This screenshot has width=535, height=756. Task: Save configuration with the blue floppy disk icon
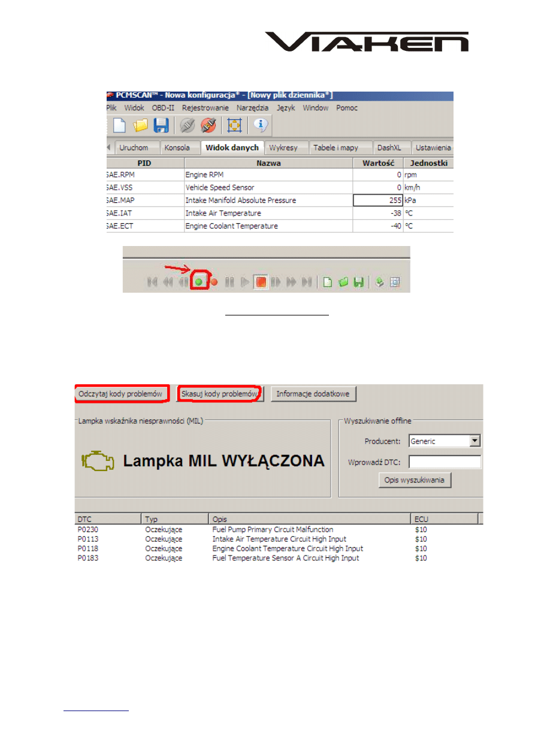(161, 126)
